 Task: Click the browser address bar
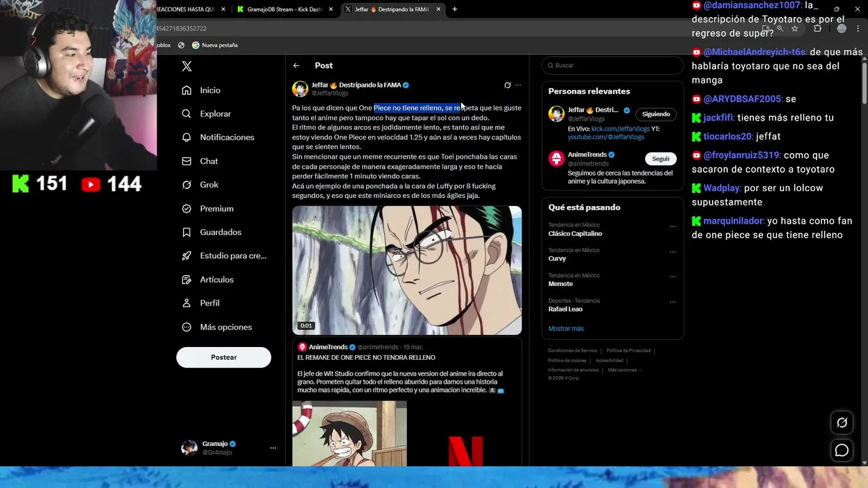point(454,28)
